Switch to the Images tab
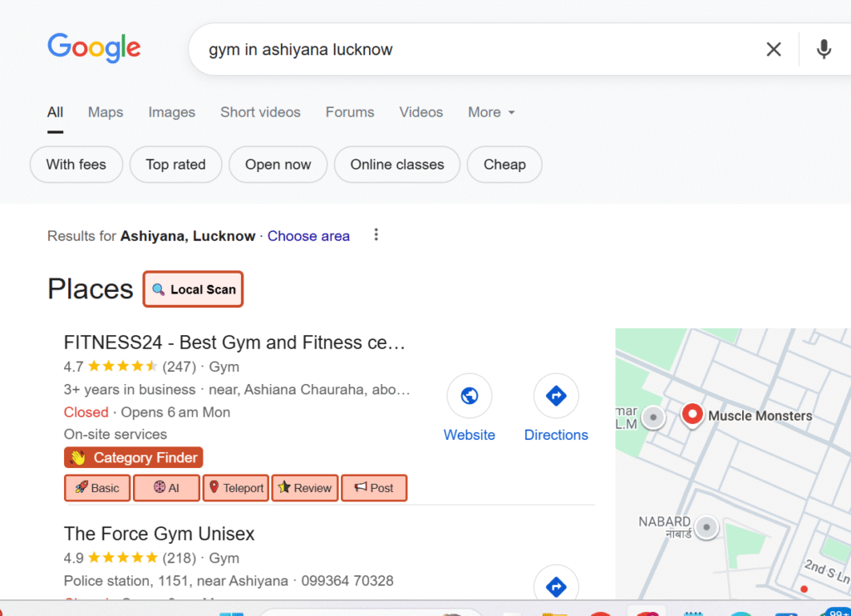 pyautogui.click(x=172, y=112)
